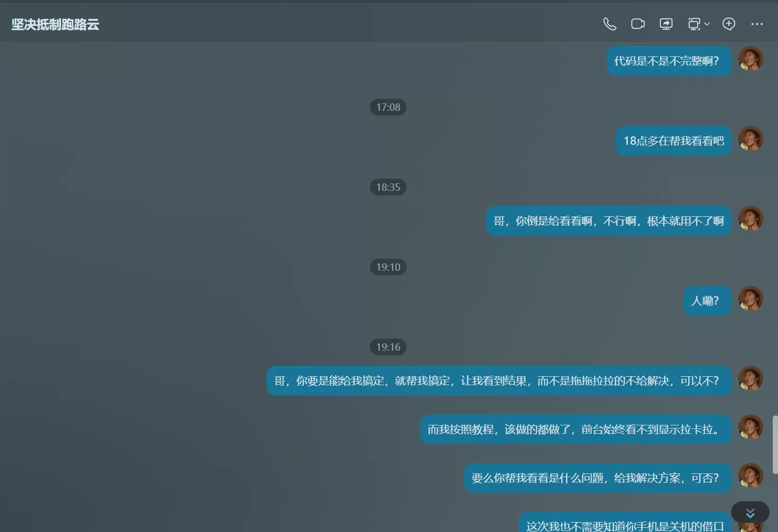Click the vertical chat scrollbar thumb
This screenshot has height=532, width=778.
(775, 444)
